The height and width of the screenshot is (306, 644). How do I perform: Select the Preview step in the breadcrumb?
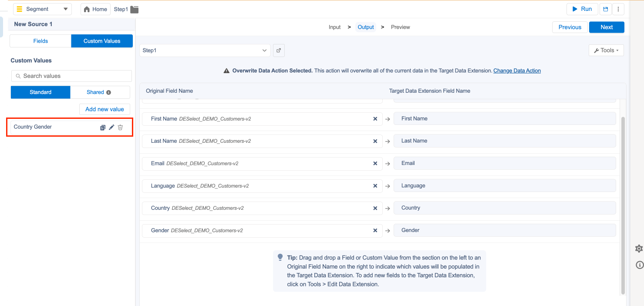pos(400,27)
